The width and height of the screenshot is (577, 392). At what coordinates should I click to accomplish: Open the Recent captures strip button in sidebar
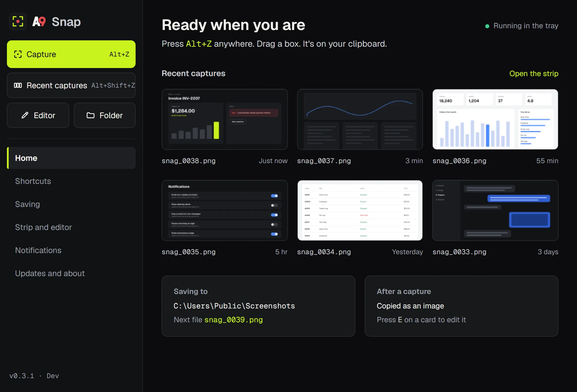[x=71, y=85]
